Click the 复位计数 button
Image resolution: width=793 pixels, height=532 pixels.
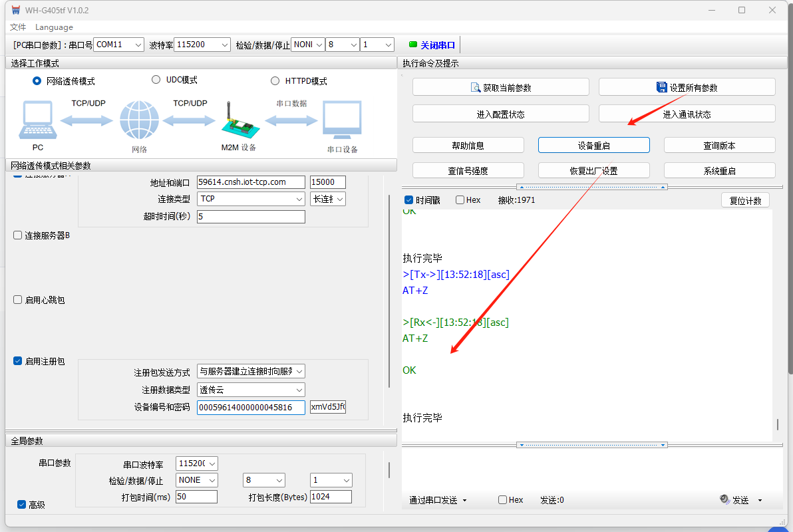point(745,200)
